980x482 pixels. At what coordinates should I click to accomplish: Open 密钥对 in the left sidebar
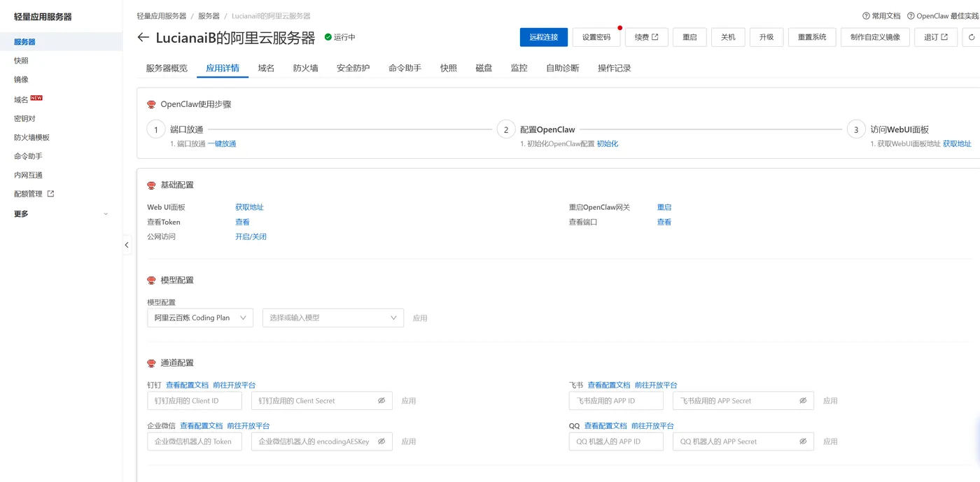(x=24, y=118)
